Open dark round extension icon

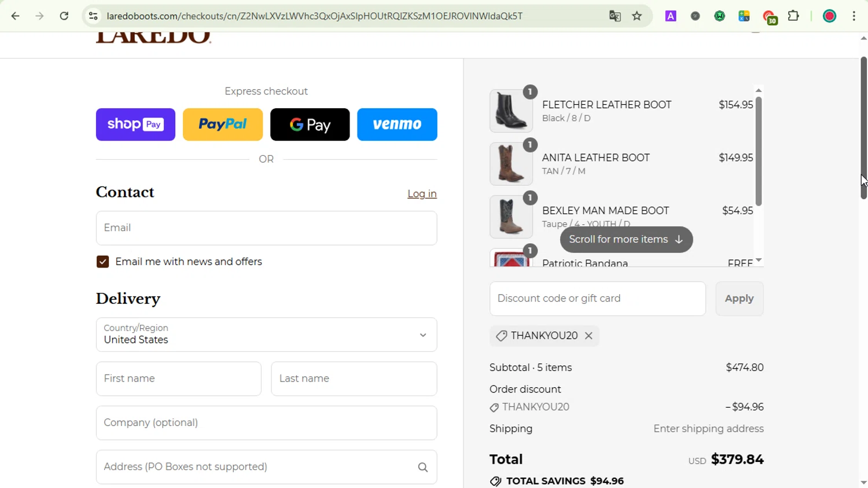pos(696,16)
